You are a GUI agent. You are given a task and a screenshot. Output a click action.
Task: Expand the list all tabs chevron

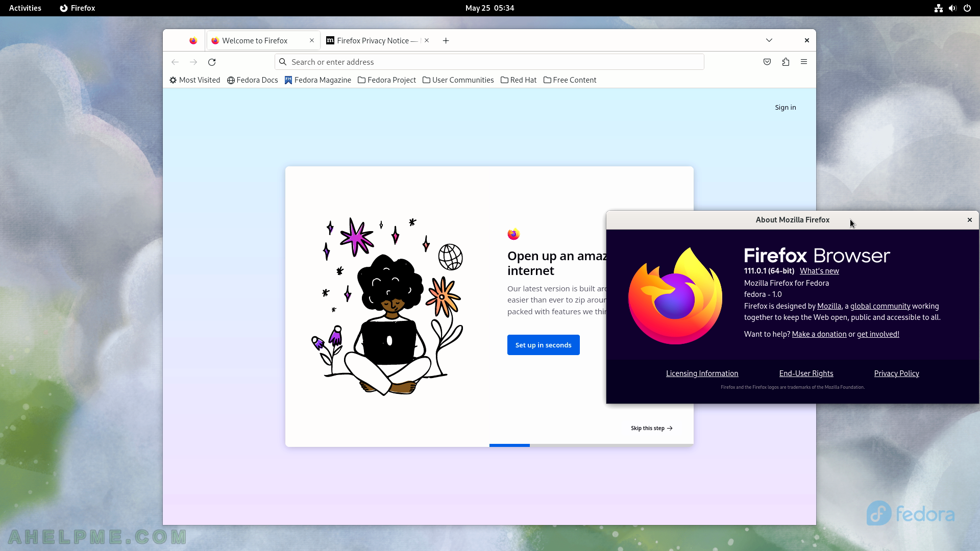pos(769,40)
